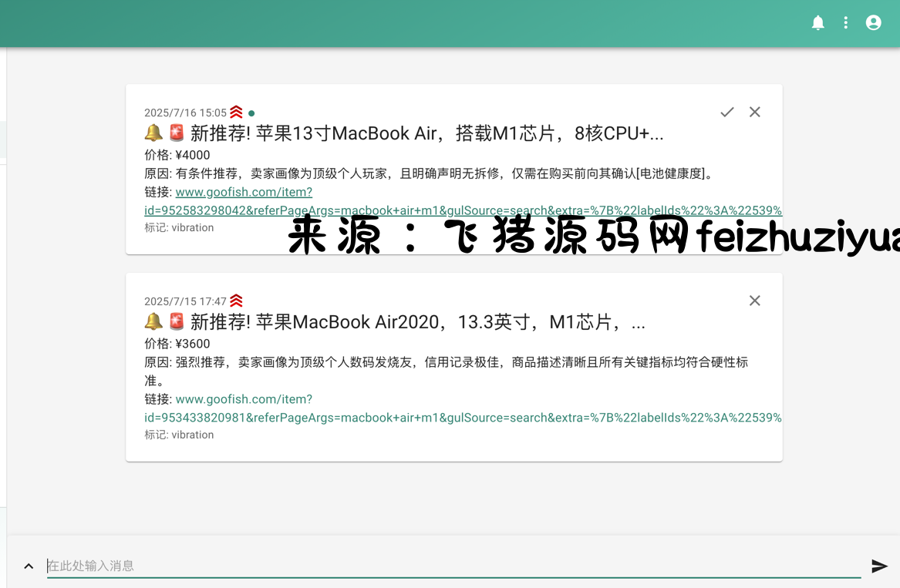Click the send message arrow icon

[879, 566]
